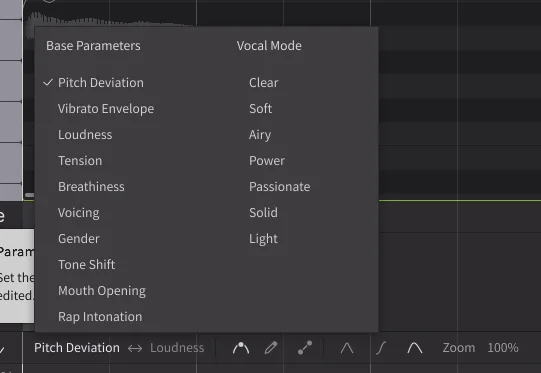
Task: Select Pitch Deviation parameter in menu
Action: [100, 83]
